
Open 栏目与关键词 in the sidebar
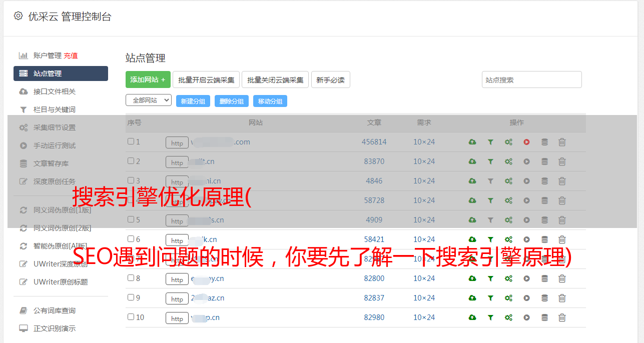[55, 109]
